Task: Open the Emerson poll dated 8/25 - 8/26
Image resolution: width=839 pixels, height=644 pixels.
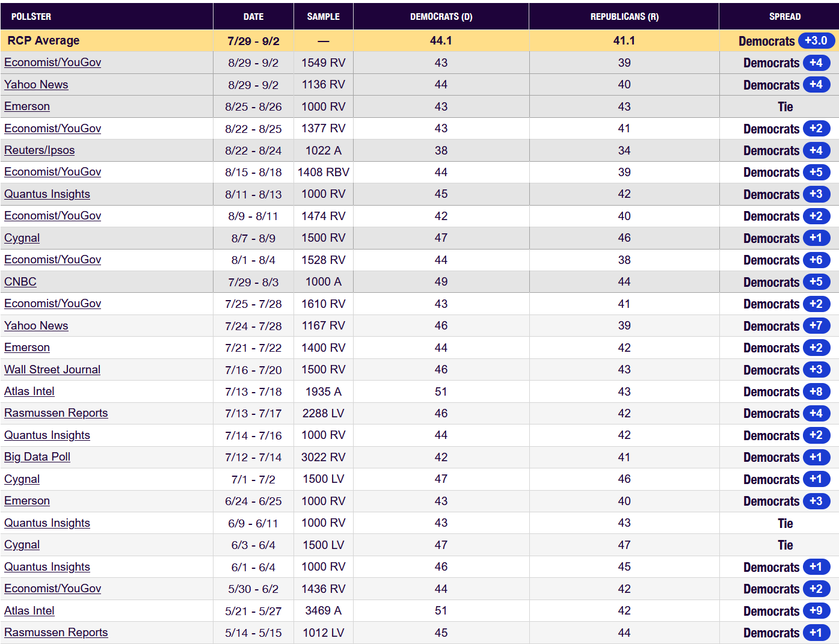Action: pyautogui.click(x=27, y=106)
